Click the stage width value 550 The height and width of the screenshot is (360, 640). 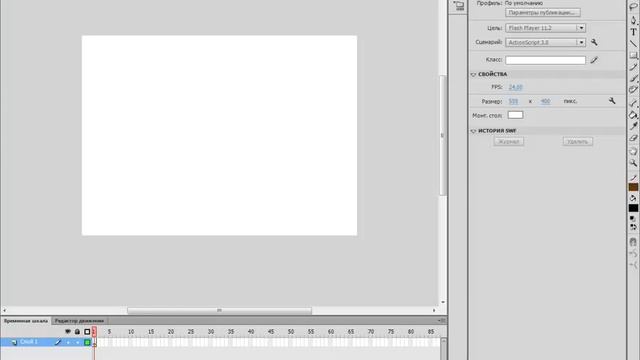point(513,101)
